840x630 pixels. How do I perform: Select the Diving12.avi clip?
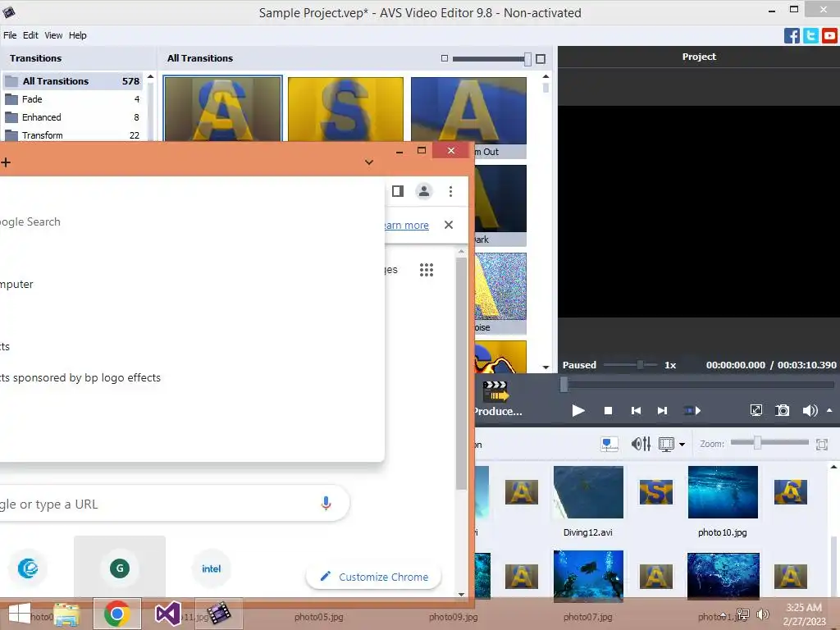coord(588,492)
